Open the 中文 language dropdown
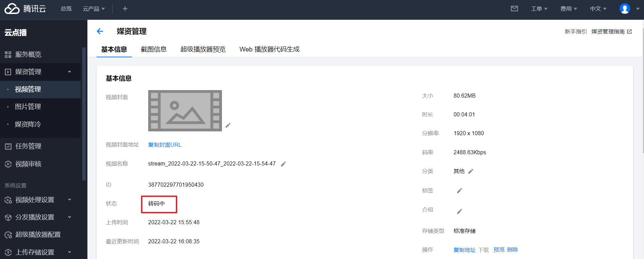The height and width of the screenshot is (259, 644). point(598,9)
